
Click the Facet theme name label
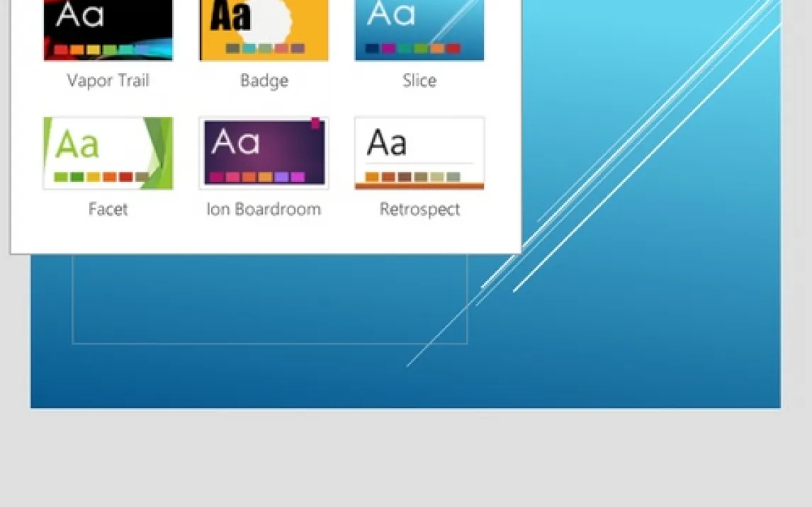(108, 210)
